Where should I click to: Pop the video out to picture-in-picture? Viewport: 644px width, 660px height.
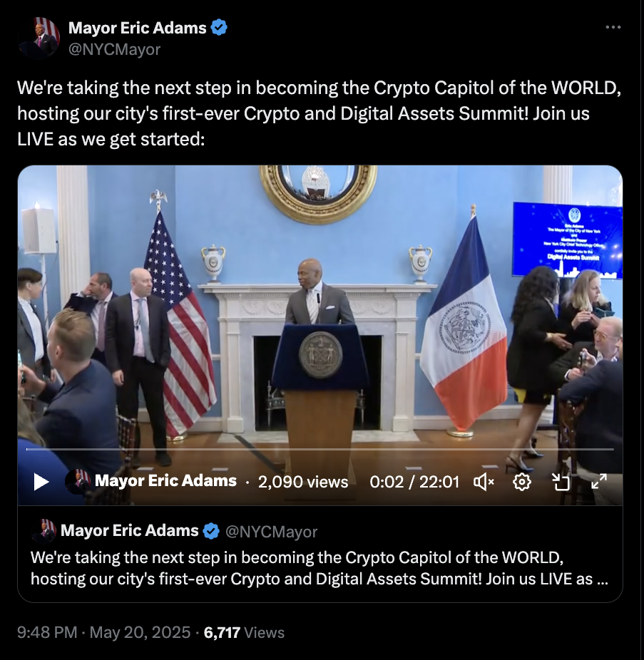561,482
